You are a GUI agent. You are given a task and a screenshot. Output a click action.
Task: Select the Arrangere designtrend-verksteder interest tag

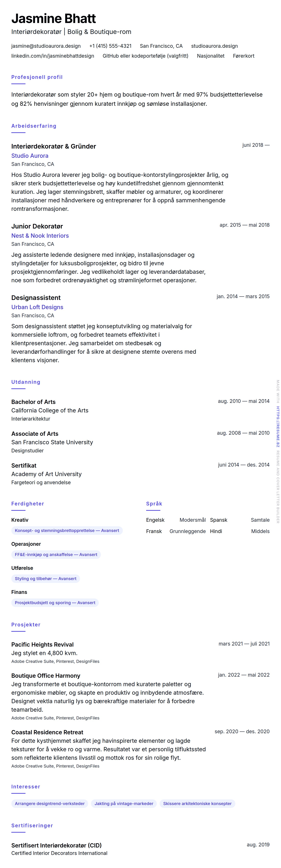pos(50,803)
